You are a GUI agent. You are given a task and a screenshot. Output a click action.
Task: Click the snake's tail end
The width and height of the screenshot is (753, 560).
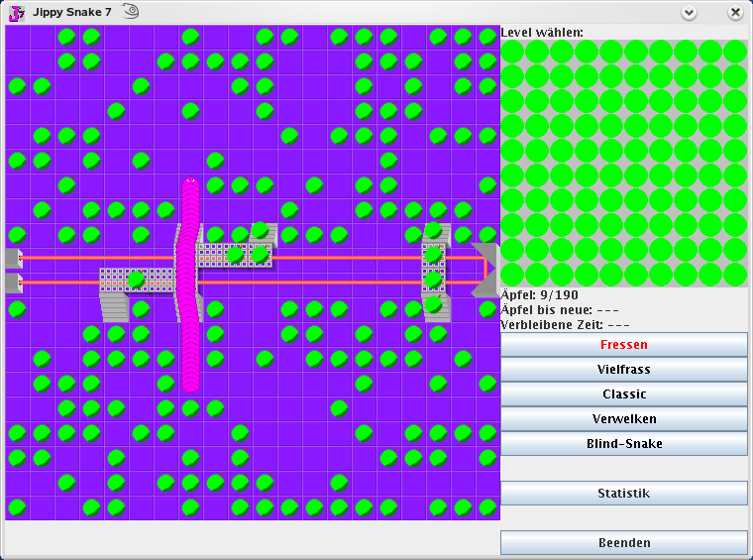coord(190,385)
